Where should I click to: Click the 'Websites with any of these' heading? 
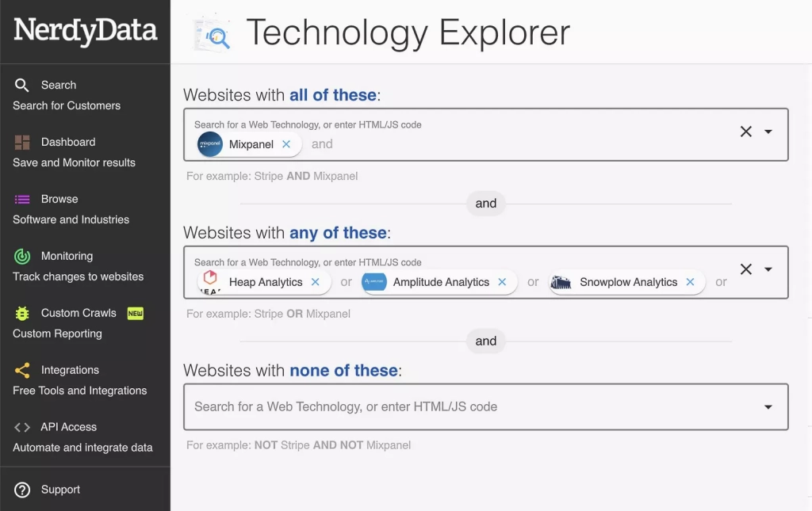(x=287, y=233)
